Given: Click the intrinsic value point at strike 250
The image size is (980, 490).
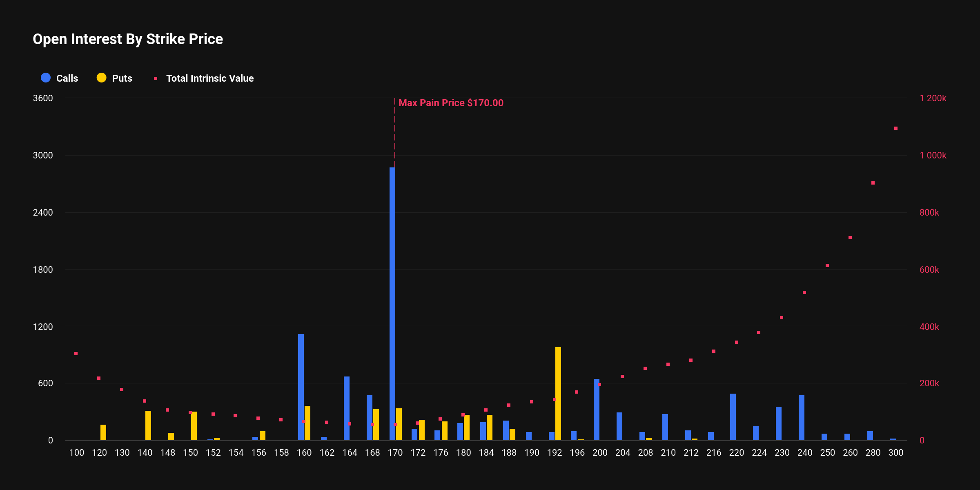Looking at the screenshot, I should 827,265.
